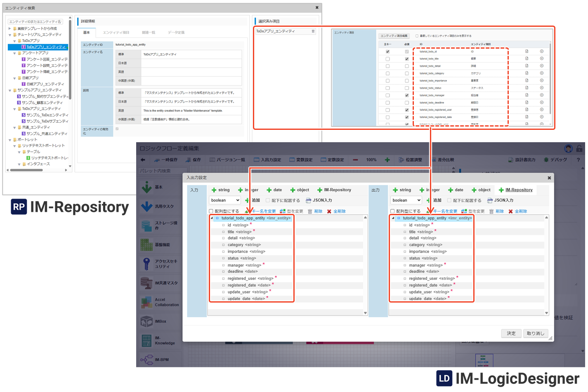The width and height of the screenshot is (588, 392).
Task: Click the trash icon beside ToDoアプリ_エンティティ in selected items
Action: [x=313, y=31]
